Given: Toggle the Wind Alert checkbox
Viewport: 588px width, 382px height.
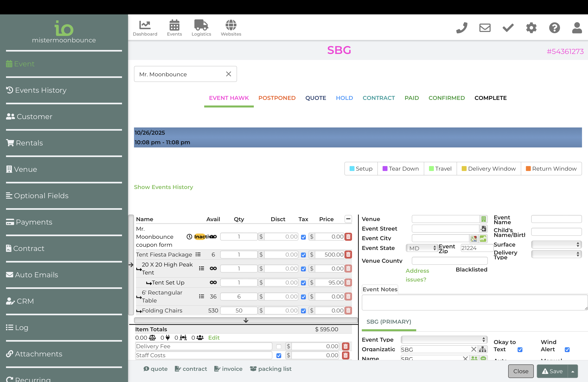Looking at the screenshot, I should 567,349.
